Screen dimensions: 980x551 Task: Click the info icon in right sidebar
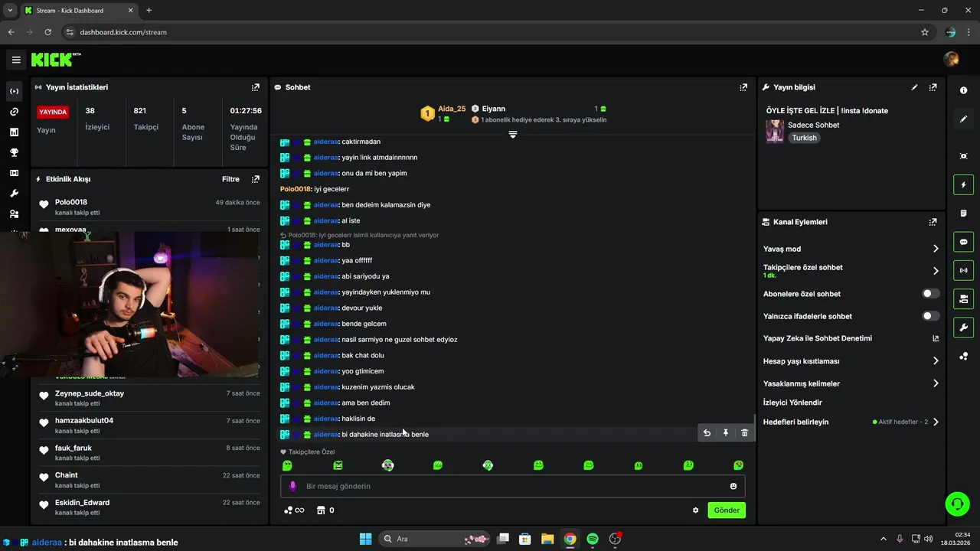coord(963,90)
